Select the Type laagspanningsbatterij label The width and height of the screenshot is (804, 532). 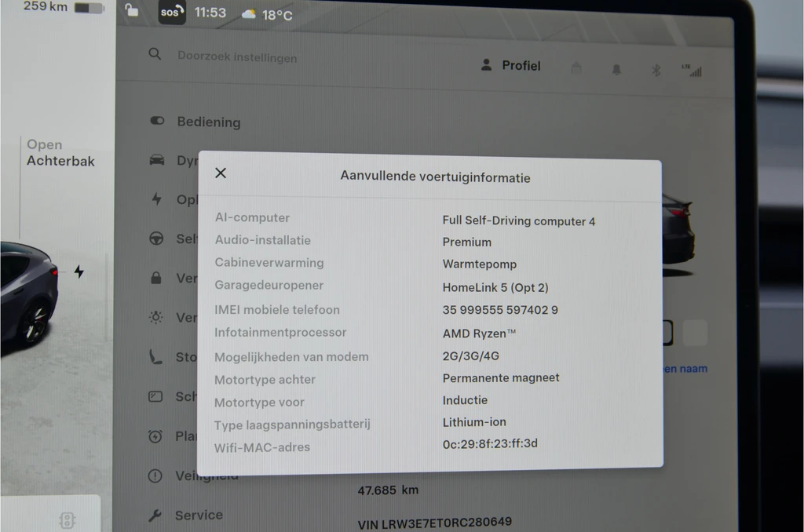pos(292,425)
